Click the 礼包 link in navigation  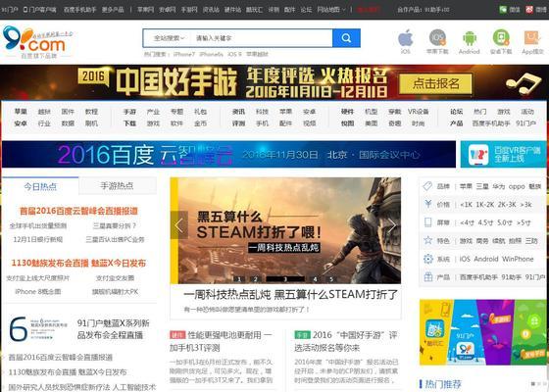(x=200, y=112)
